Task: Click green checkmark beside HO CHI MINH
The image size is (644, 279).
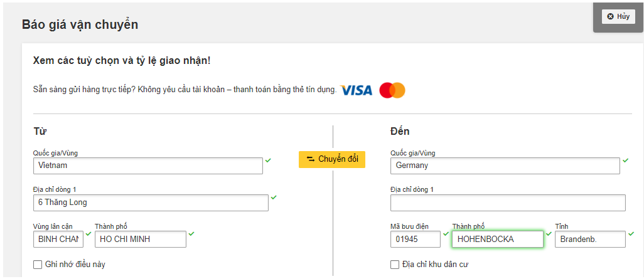Action: [191, 234]
